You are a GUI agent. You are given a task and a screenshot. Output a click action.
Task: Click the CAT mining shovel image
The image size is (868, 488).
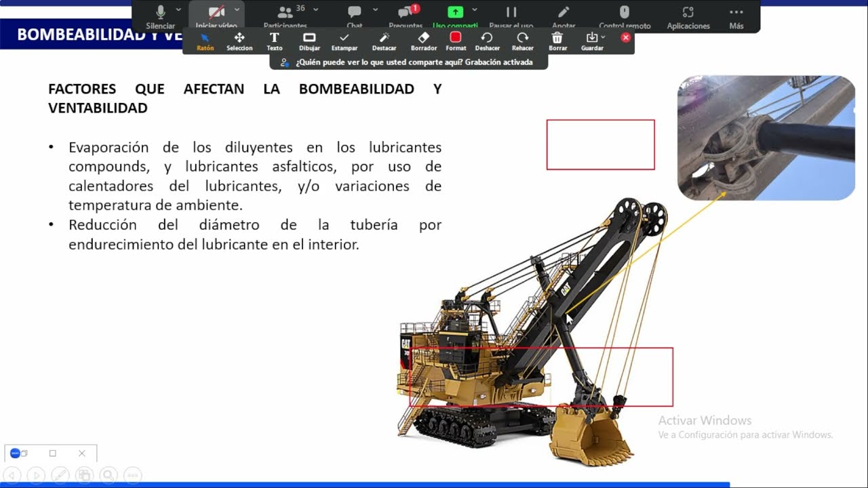(x=534, y=332)
